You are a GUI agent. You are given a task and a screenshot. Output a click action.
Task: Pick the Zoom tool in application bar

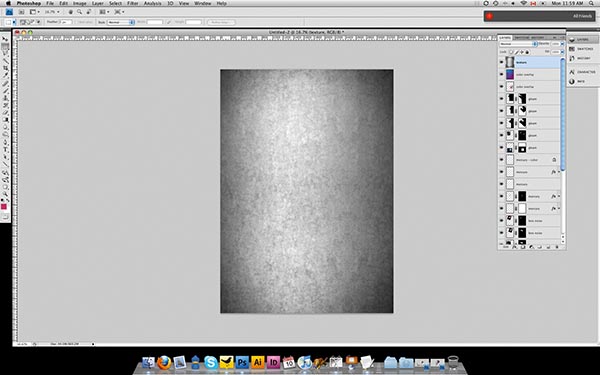[80, 12]
